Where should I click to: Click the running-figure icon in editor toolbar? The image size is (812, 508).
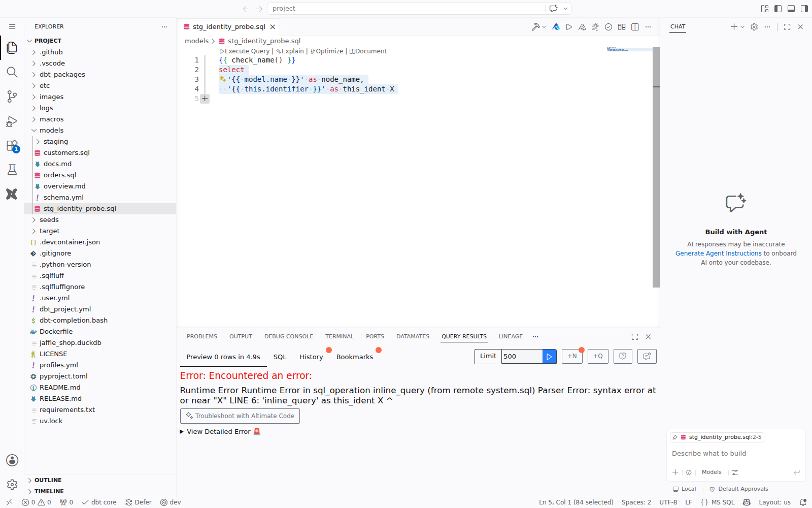[x=595, y=27]
